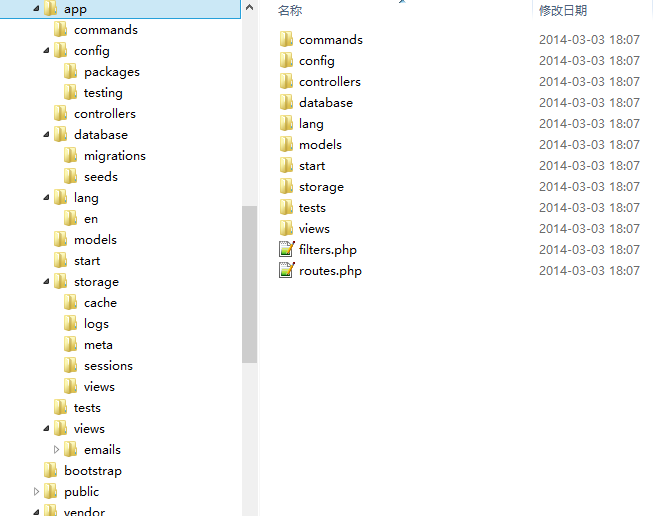Click tree pane scrollbar thumb
This screenshot has width=654, height=516.
[x=249, y=284]
